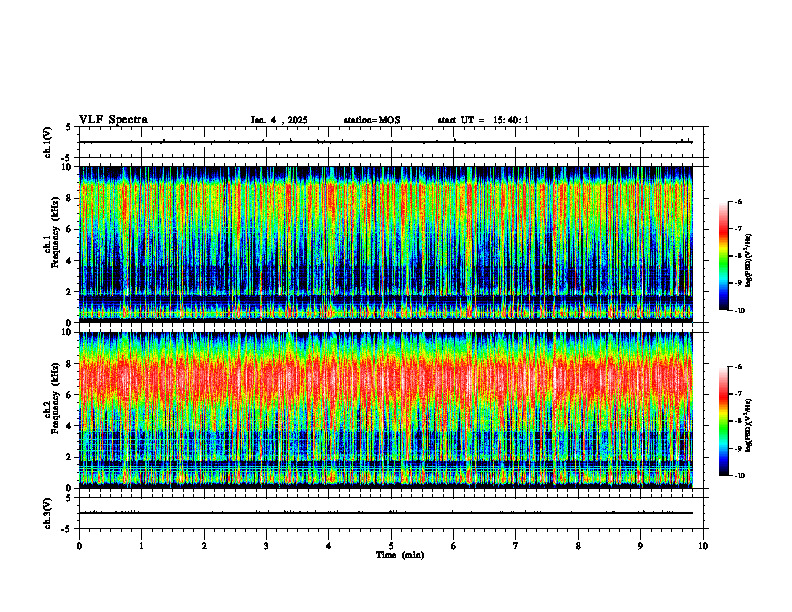This screenshot has height=612, width=792.
Task: Click the ch.2 spectrogram panel
Action: point(386,410)
